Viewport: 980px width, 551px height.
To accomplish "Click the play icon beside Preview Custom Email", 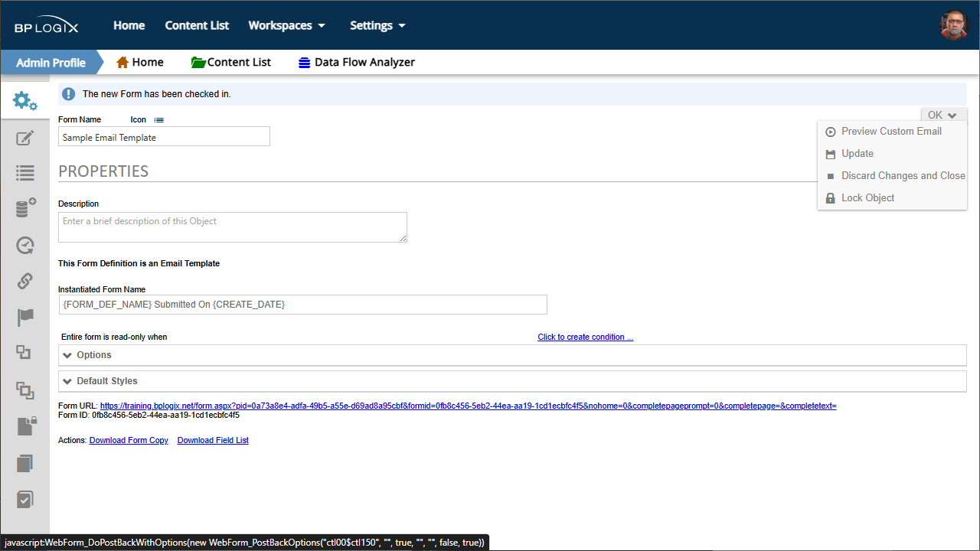I will coord(831,132).
